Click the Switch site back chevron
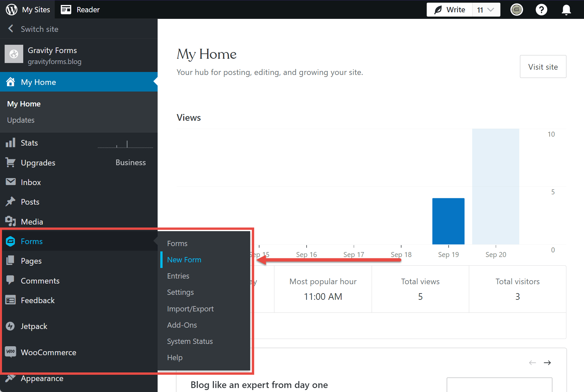This screenshot has height=392, width=584. (x=11, y=29)
